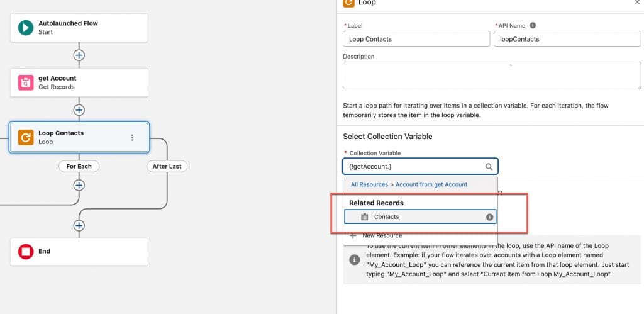The height and width of the screenshot is (314, 644).
Task: Select the Contacts related records option
Action: (420, 217)
